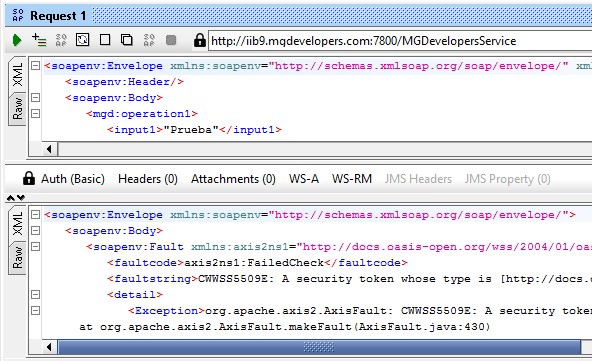Click the recreate default request arrows icon
The height and width of the screenshot is (361, 592).
[83, 40]
